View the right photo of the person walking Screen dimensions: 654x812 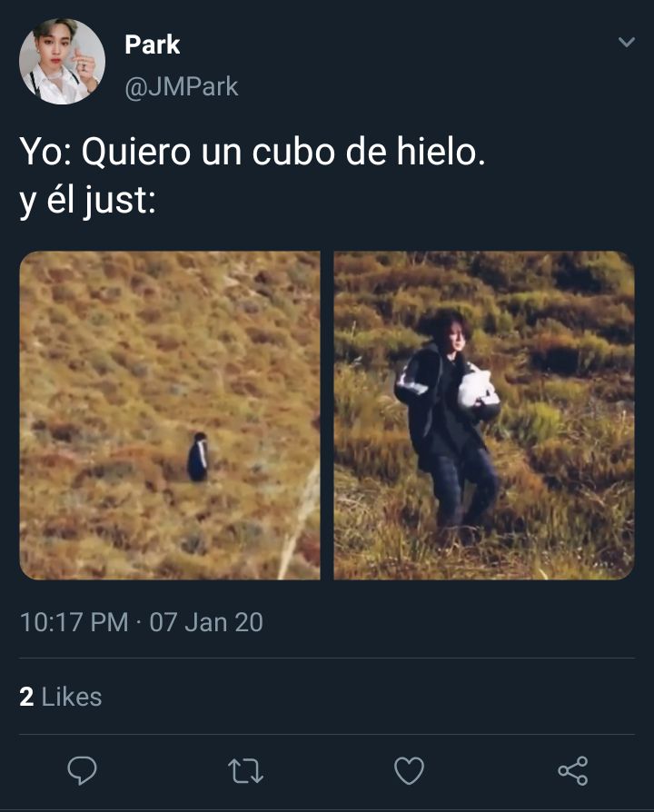[484, 415]
